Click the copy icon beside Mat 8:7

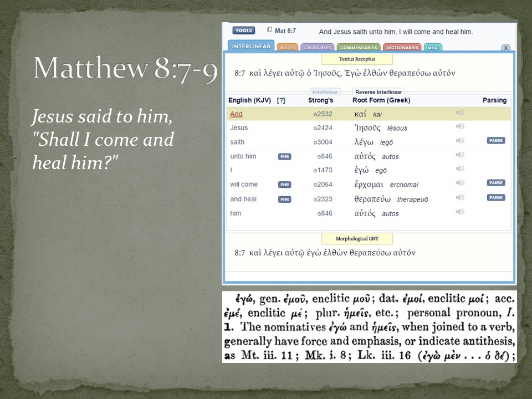coord(269,30)
